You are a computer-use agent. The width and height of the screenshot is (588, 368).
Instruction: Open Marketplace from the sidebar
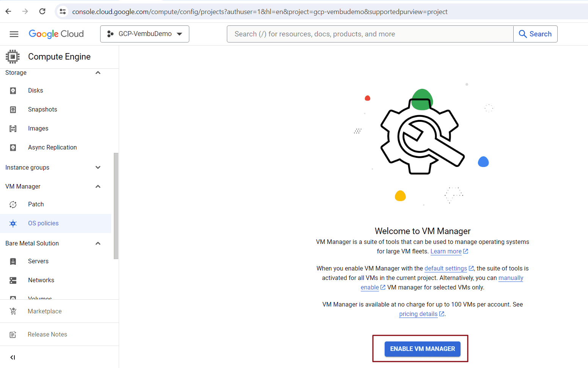pos(45,311)
